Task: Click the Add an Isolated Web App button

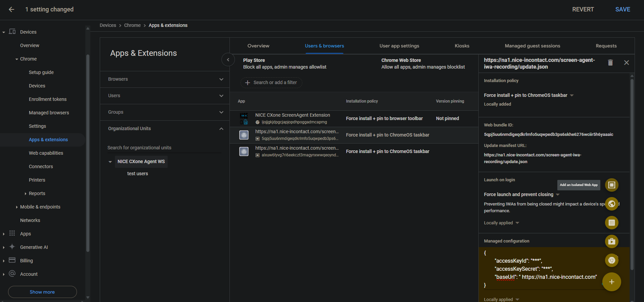Action: [611, 185]
